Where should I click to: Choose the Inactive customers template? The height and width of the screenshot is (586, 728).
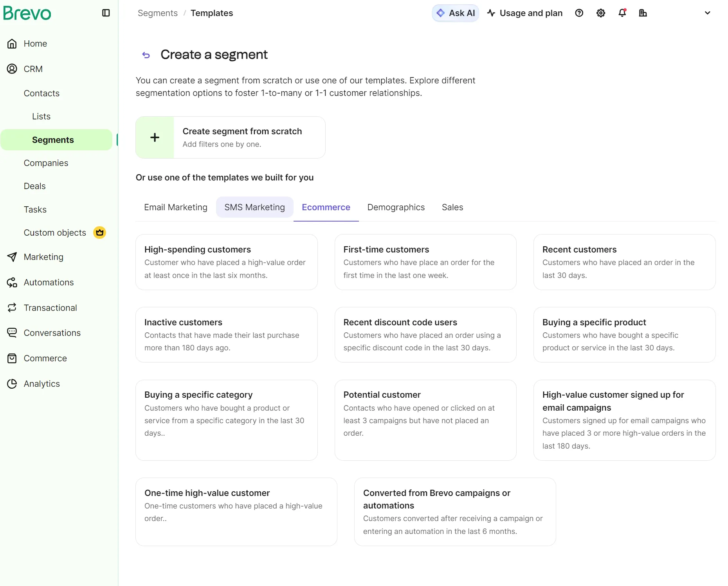point(227,335)
